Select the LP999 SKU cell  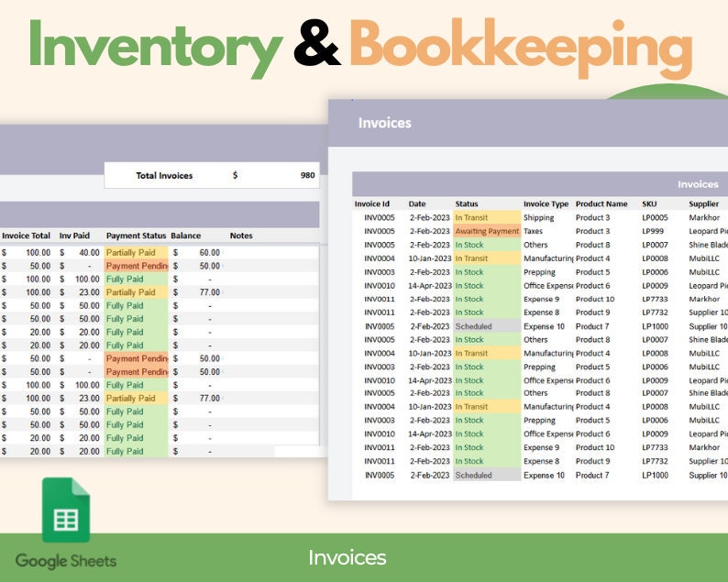point(653,231)
